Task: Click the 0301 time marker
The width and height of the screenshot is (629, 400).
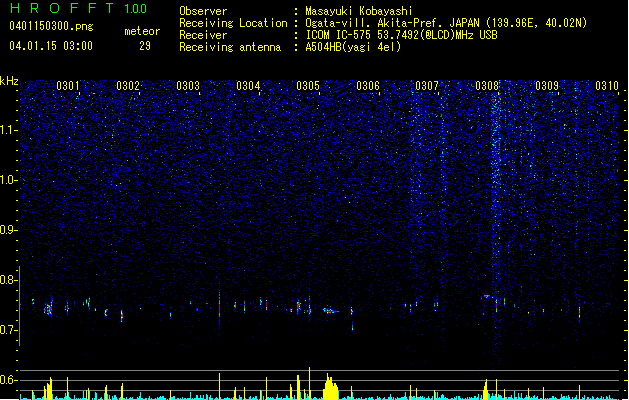Action: tap(68, 86)
